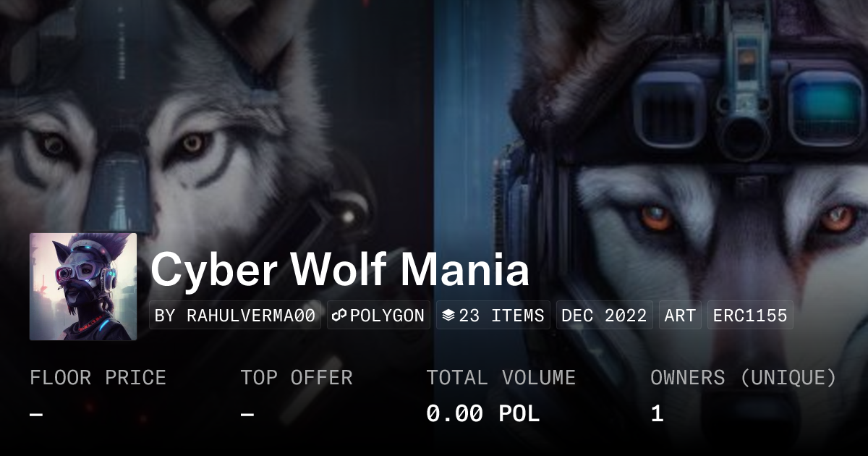
Task: Select the DEC 2022 creation date badge
Action: pos(605,316)
